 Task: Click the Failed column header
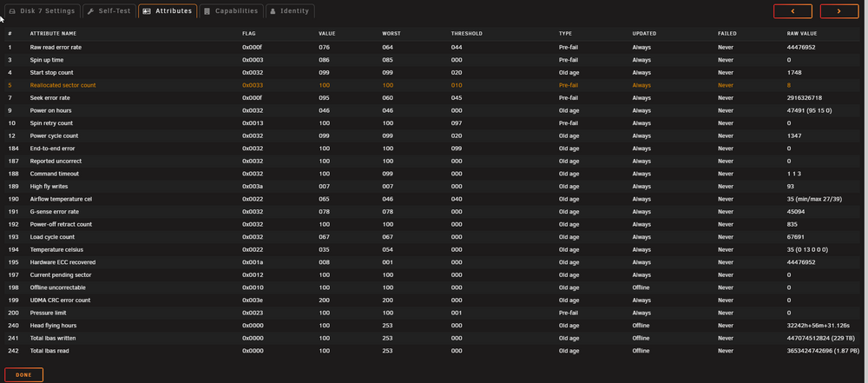[x=727, y=34]
